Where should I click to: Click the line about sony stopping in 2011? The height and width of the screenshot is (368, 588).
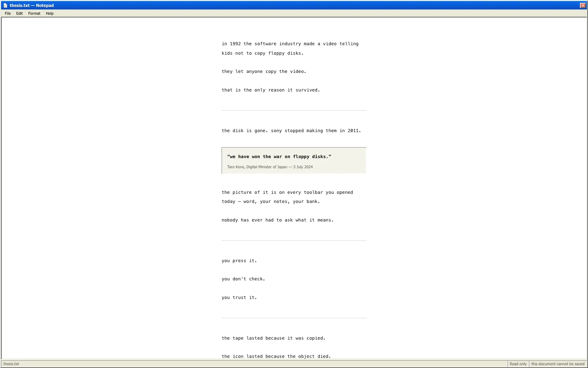[291, 131]
